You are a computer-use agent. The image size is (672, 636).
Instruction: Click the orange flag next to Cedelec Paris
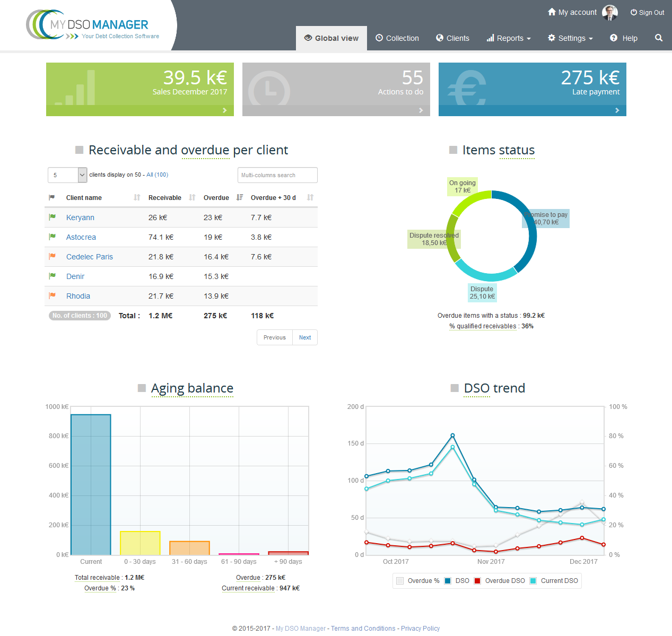53,256
